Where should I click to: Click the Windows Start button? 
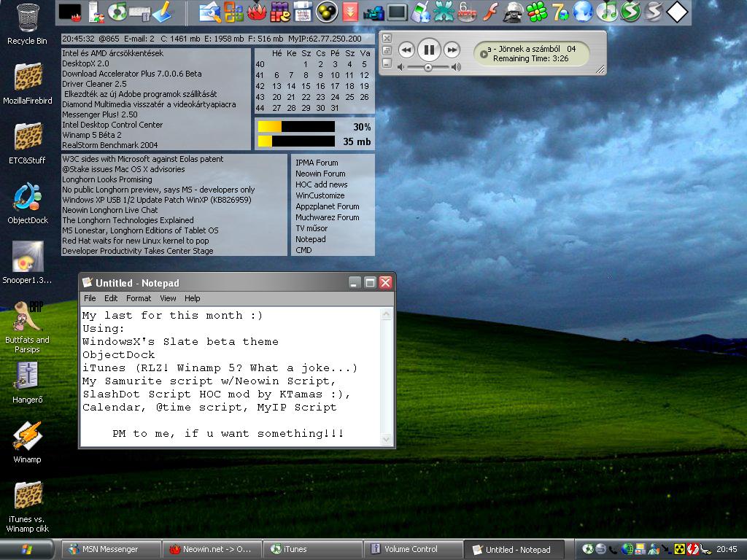[x=27, y=549]
